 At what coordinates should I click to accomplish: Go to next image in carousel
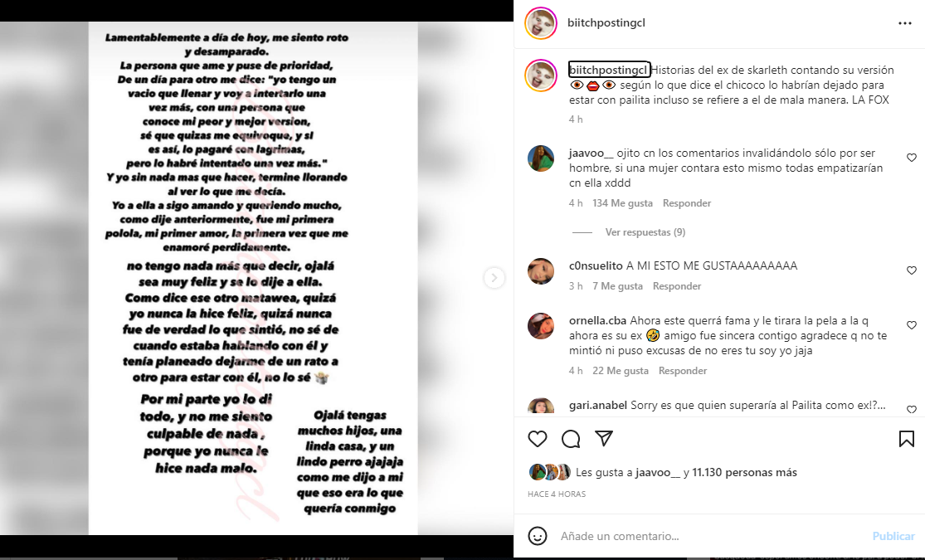pyautogui.click(x=494, y=277)
